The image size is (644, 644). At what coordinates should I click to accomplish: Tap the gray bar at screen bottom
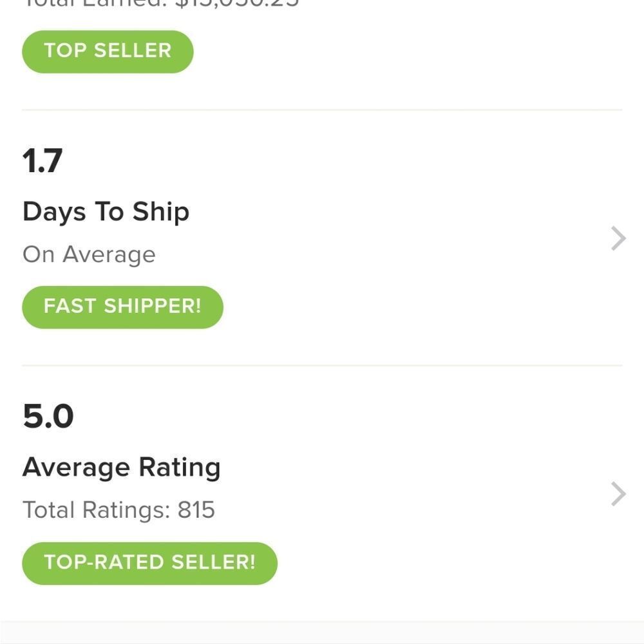point(322,632)
